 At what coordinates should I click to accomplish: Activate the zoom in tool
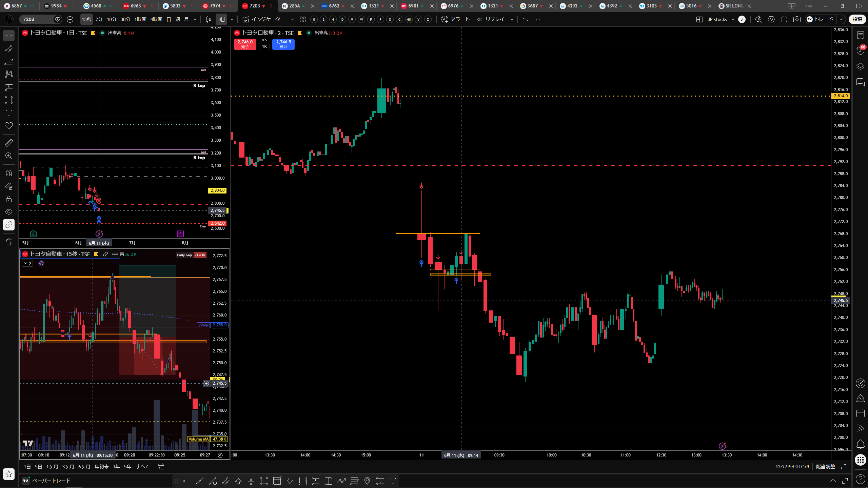coord(9,156)
